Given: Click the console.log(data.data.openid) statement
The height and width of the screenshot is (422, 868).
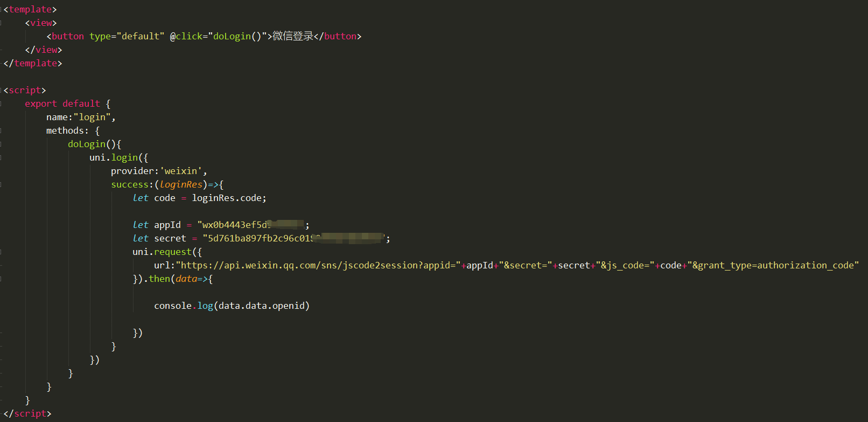Looking at the screenshot, I should click(232, 306).
